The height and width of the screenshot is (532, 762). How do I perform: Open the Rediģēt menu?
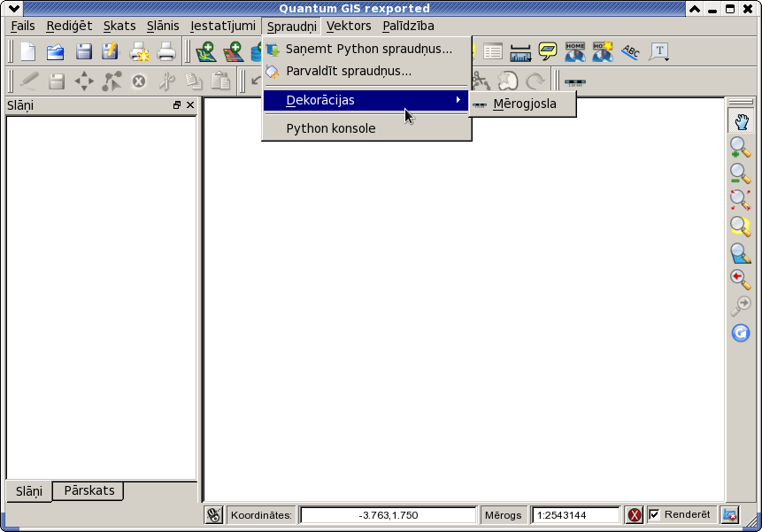tap(69, 26)
